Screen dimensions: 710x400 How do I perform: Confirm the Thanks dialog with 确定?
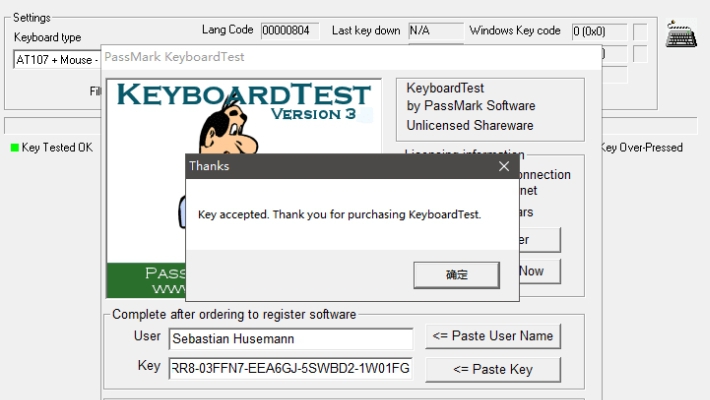click(x=456, y=273)
